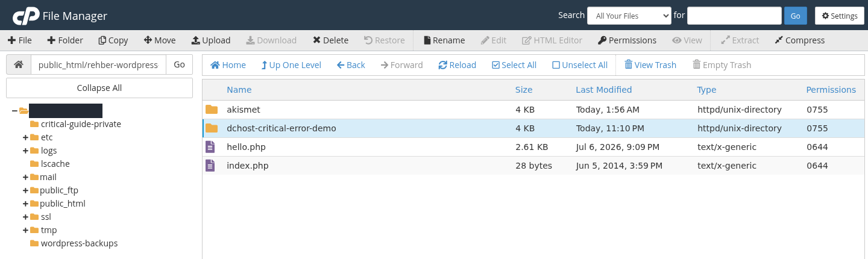Sort by Last Modified column
Screen dimensions: 868x259
click(603, 90)
